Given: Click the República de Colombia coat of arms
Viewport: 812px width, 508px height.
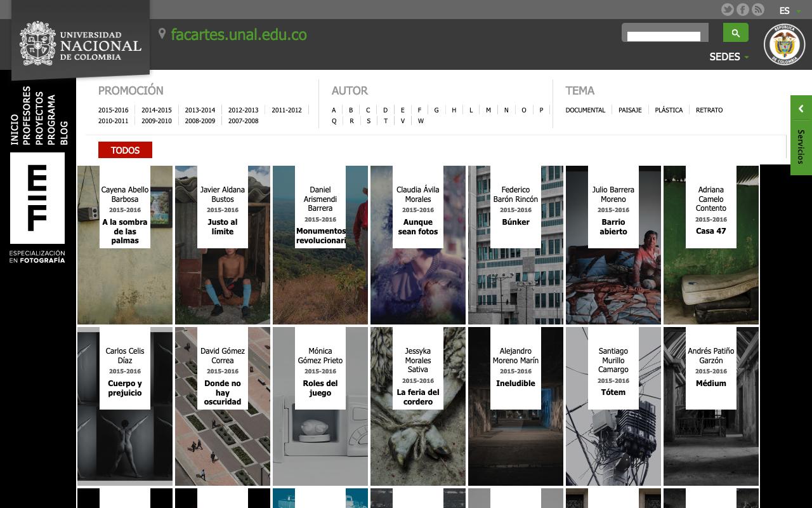Looking at the screenshot, I should tap(784, 44).
